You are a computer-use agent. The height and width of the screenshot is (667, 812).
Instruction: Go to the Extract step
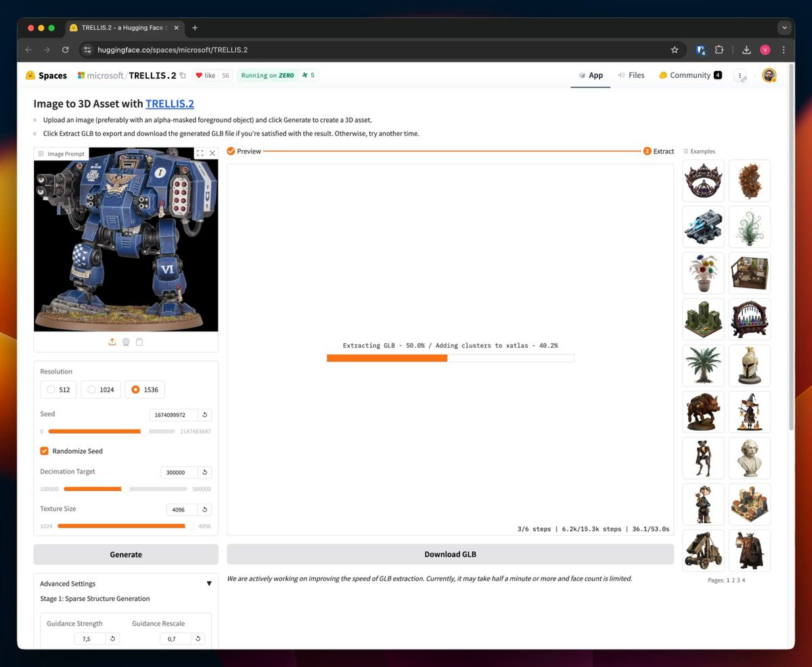pos(658,151)
